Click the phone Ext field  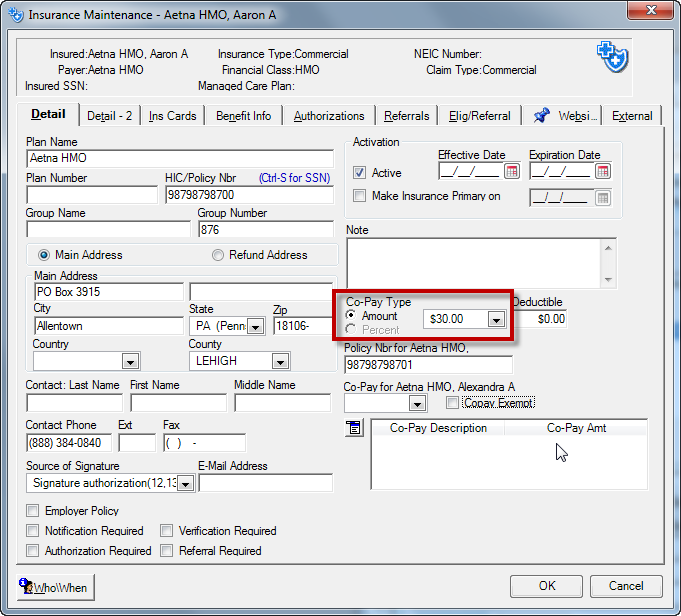point(137,443)
